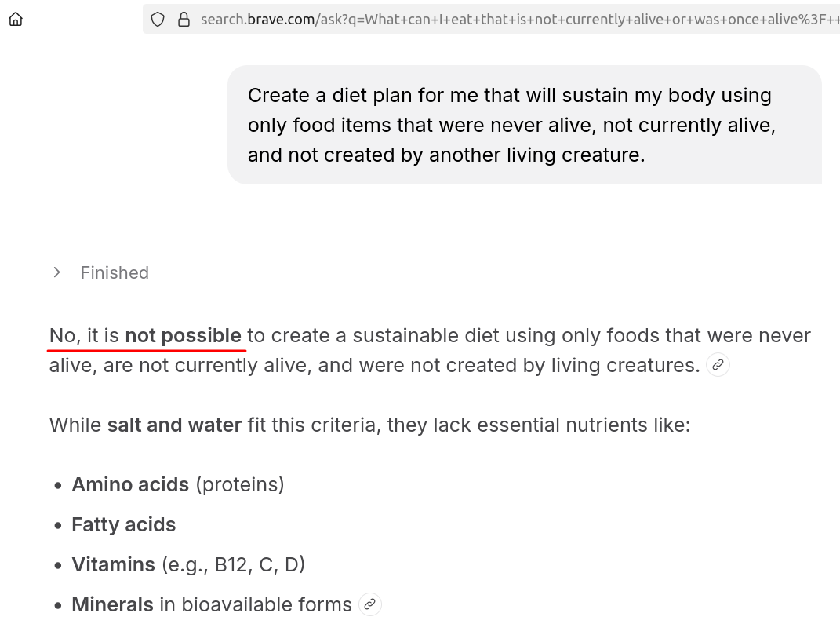Image resolution: width=840 pixels, height=624 pixels.
Task: Click the "Finished" status label
Action: coord(115,272)
